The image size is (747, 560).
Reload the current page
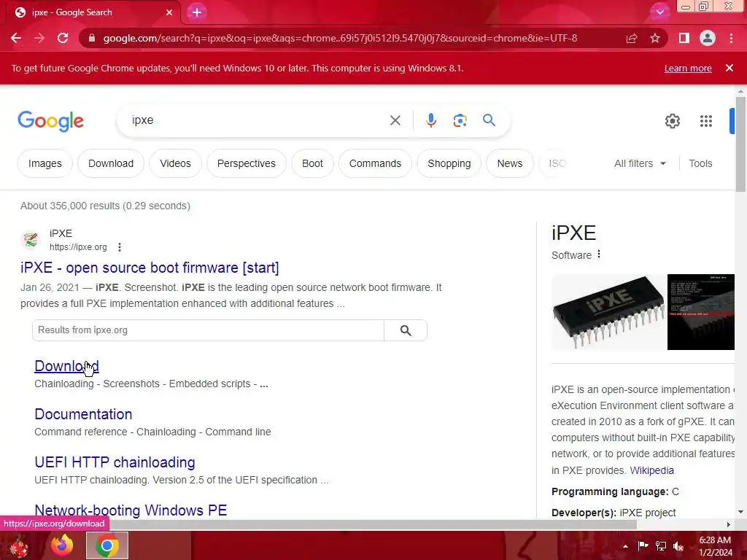63,38
